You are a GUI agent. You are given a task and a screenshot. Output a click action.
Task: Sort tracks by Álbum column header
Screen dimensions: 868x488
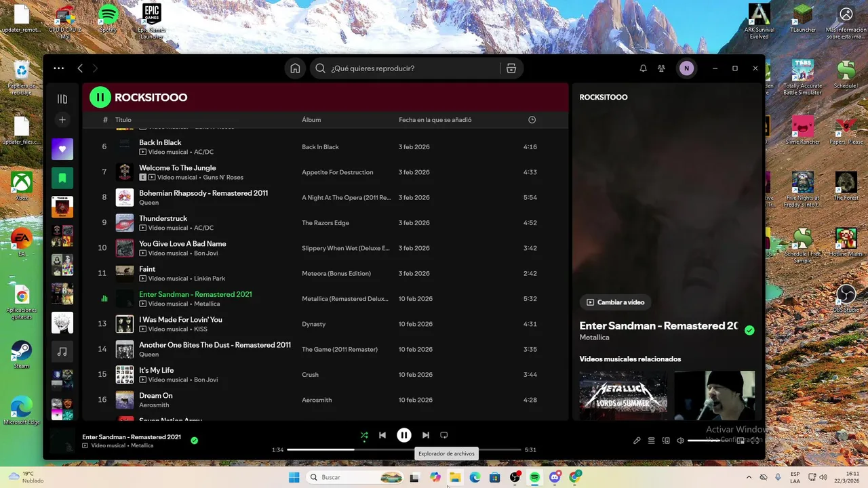[x=311, y=120]
